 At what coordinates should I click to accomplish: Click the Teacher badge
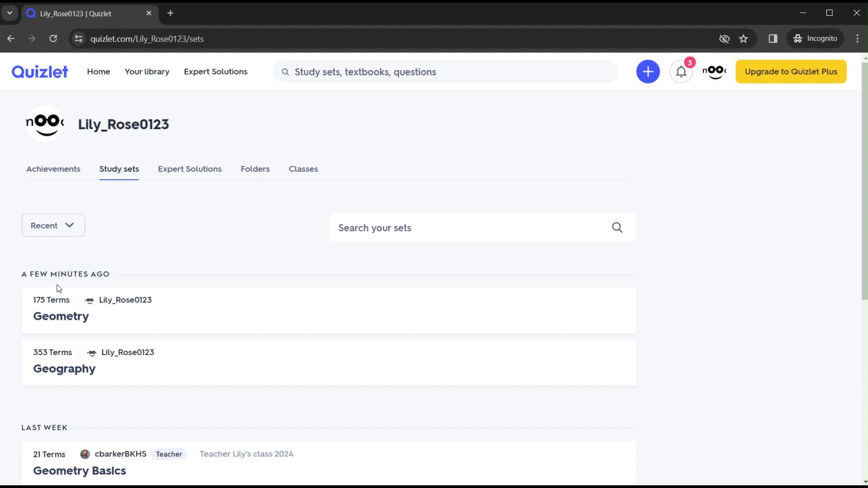[169, 454]
